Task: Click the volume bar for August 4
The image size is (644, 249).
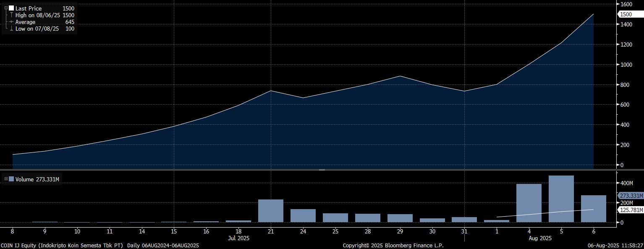Action: (x=529, y=203)
